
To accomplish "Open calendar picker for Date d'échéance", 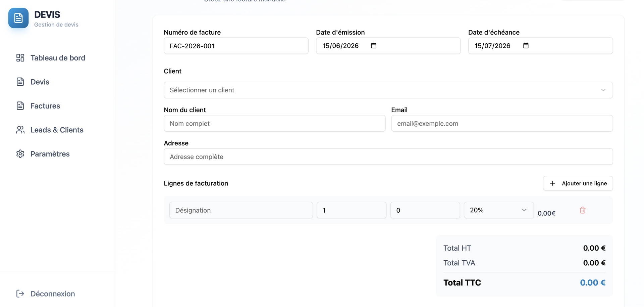I will [x=526, y=46].
